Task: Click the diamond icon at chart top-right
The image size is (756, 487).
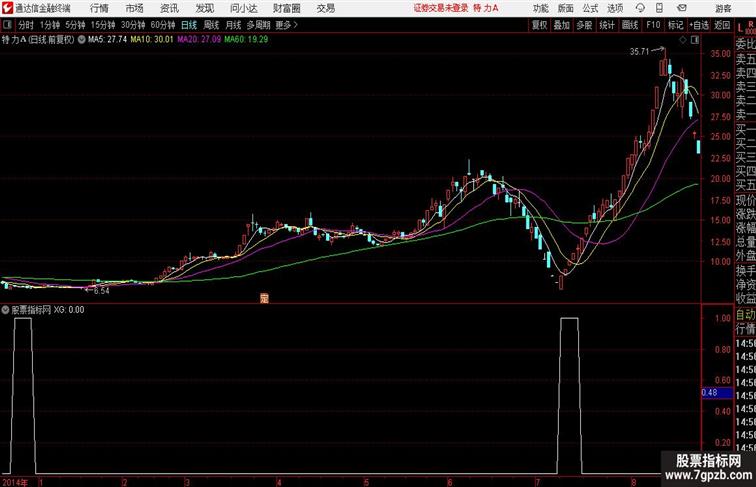Action: click(683, 40)
